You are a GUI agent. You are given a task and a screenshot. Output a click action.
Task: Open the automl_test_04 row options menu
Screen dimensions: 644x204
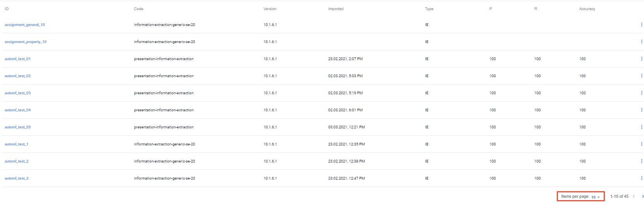click(641, 110)
